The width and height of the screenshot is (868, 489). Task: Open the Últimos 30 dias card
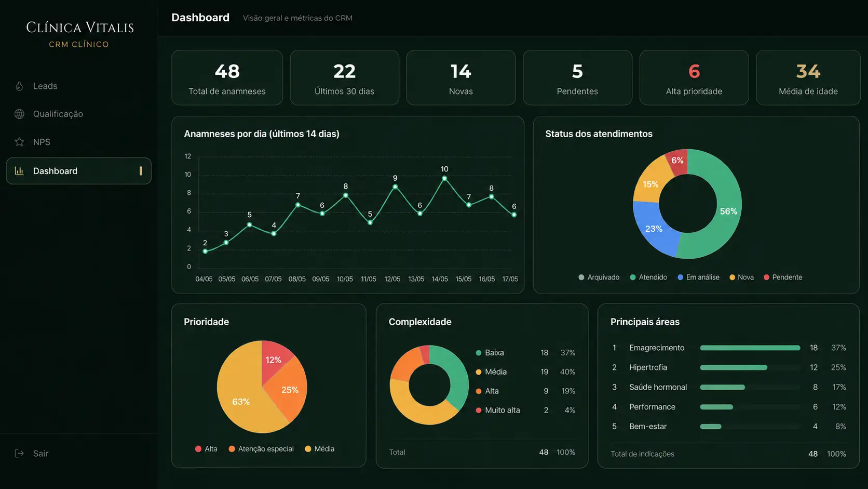click(x=344, y=77)
